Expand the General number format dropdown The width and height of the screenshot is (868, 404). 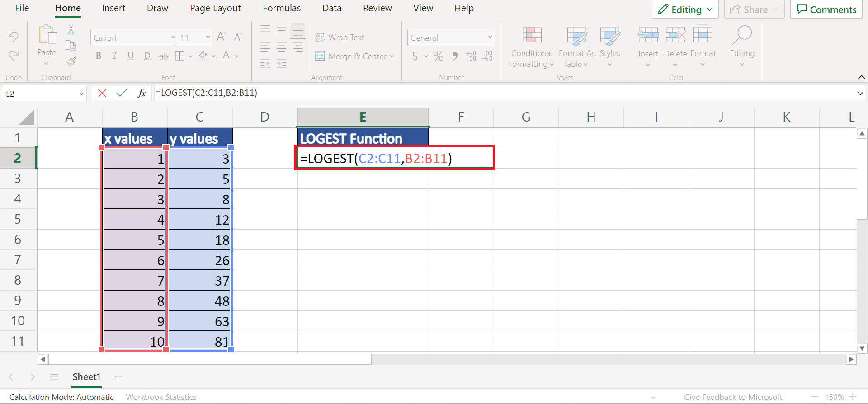tap(490, 38)
